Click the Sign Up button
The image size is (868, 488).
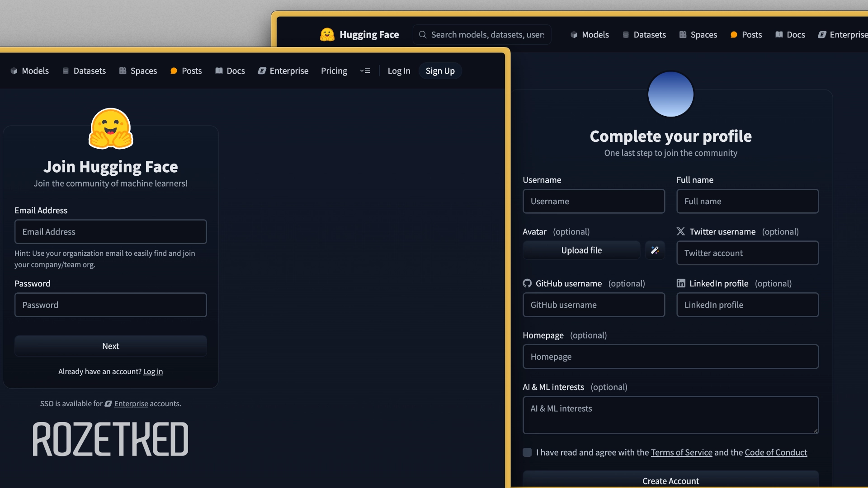440,71
